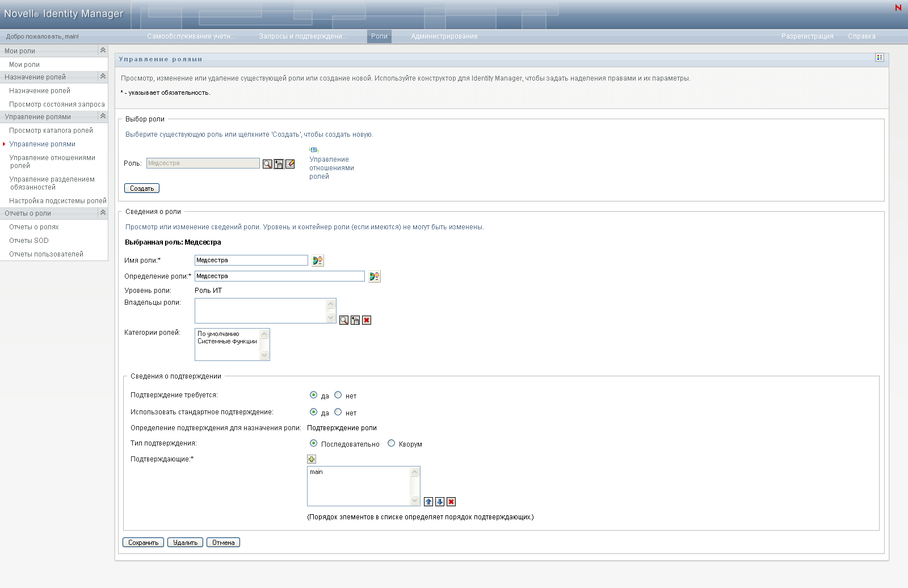Collapse the Отчеты о роли sidebar section
Viewport: 908px width, 588px height.
[103, 213]
